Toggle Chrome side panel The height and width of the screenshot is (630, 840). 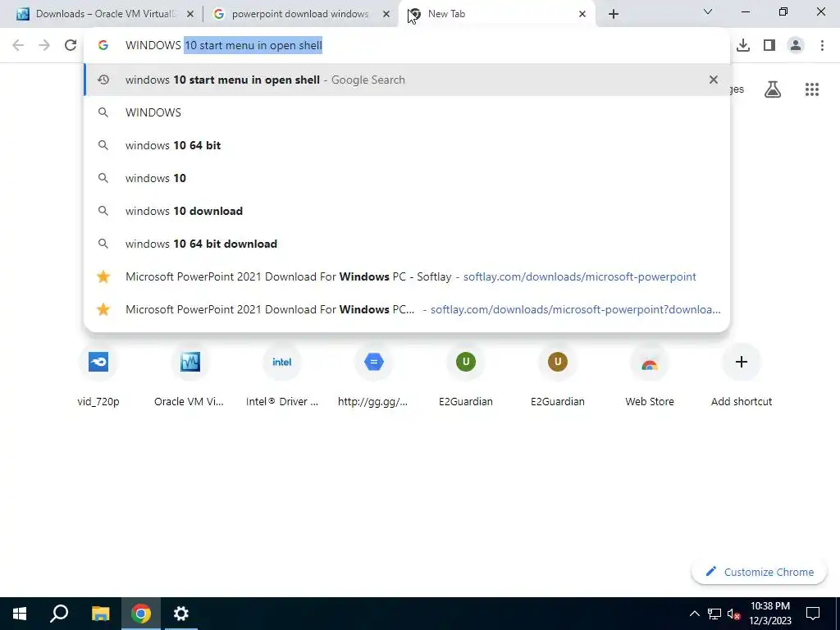tap(769, 45)
